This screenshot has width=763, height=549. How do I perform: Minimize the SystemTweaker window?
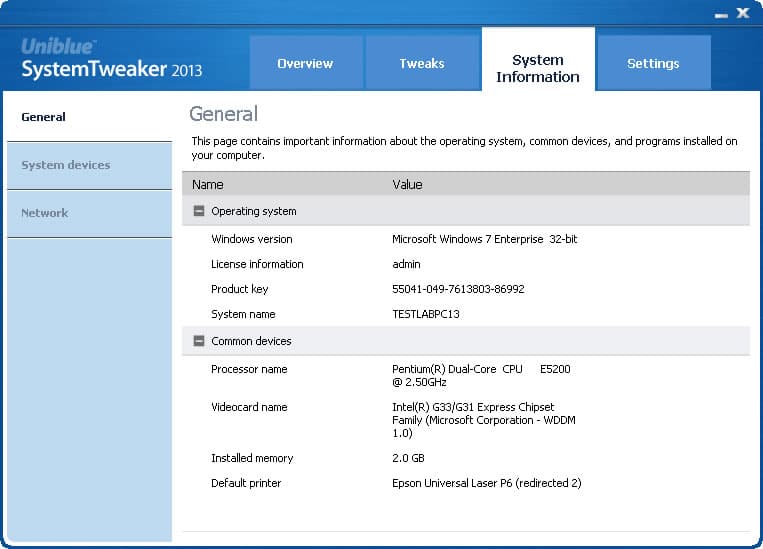click(x=722, y=15)
